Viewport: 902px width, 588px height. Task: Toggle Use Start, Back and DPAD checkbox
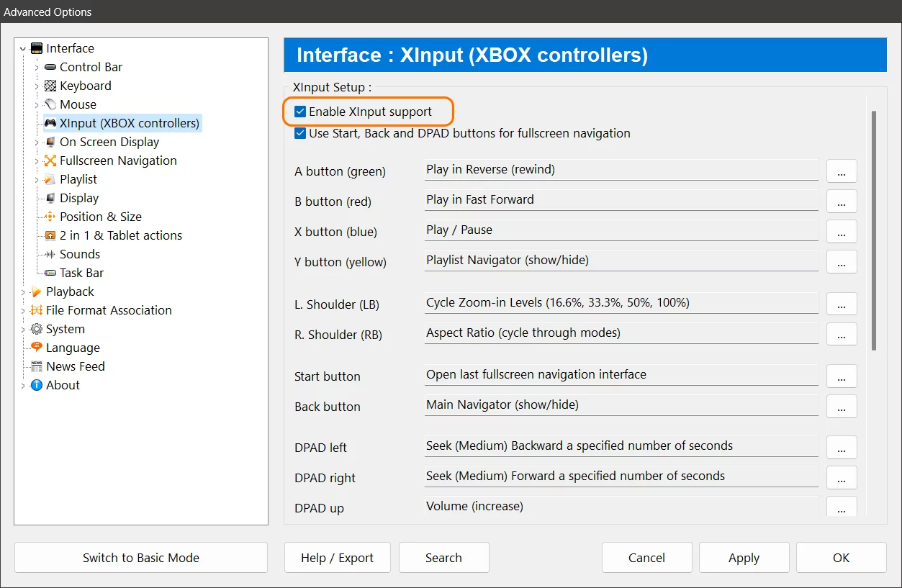[x=300, y=133]
